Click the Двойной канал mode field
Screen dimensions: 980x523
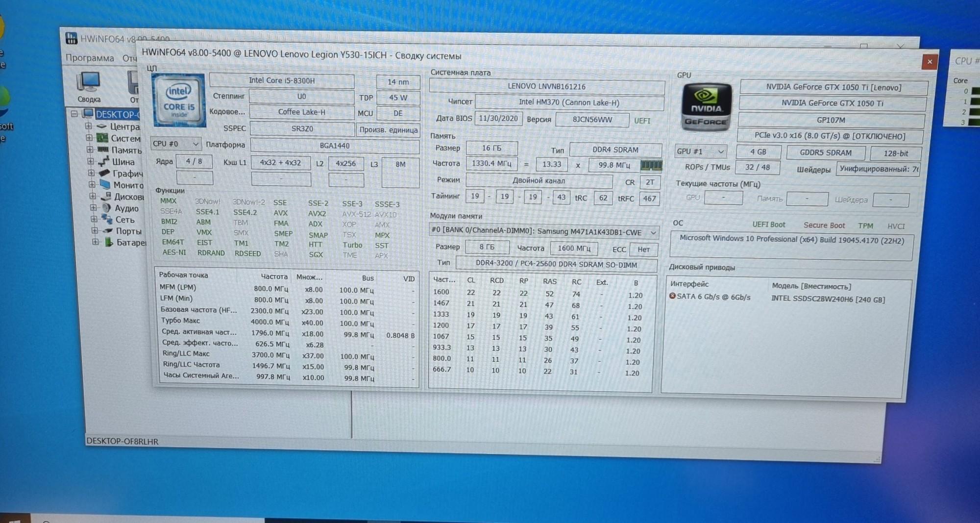(x=539, y=180)
